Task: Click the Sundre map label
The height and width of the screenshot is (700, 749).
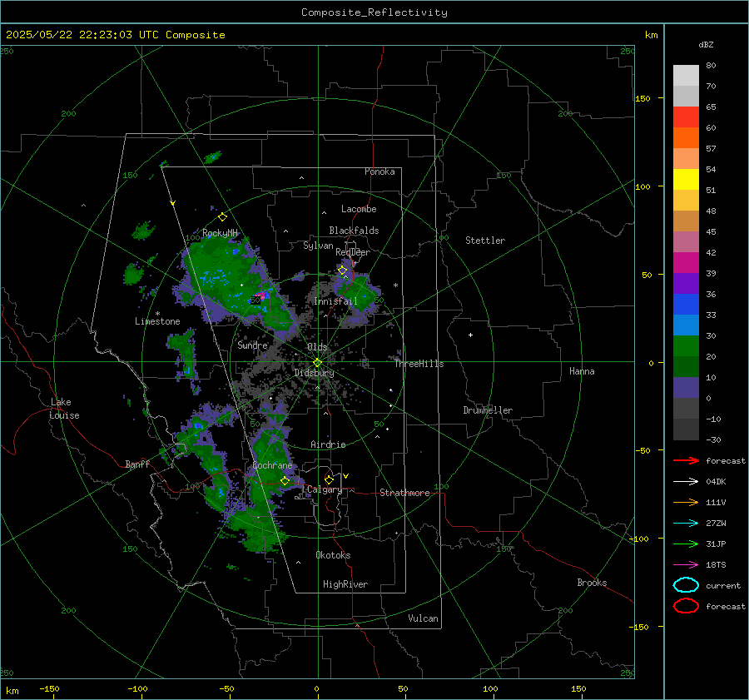Action: (x=252, y=345)
